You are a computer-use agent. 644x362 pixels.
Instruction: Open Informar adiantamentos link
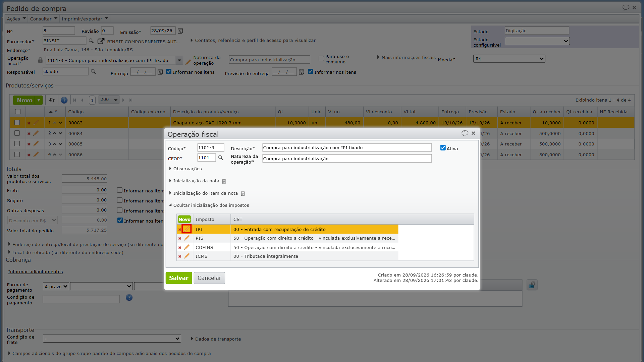pos(36,272)
